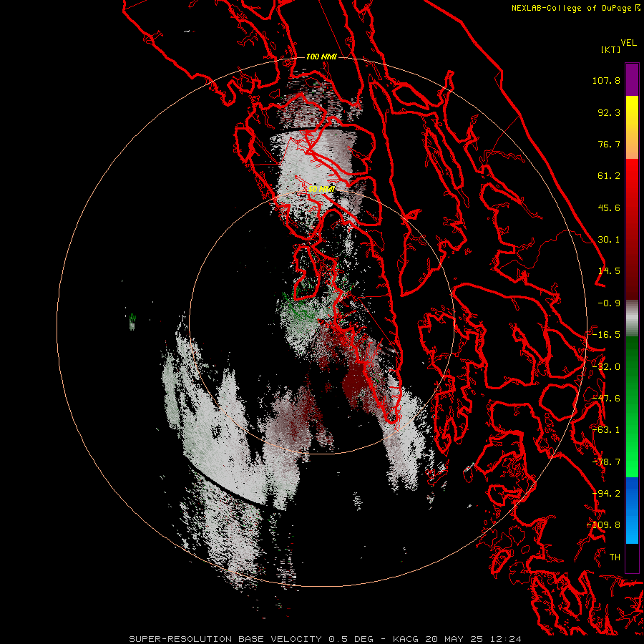
Task: Click the -78.7 velocity scale value
Action: coord(606,462)
